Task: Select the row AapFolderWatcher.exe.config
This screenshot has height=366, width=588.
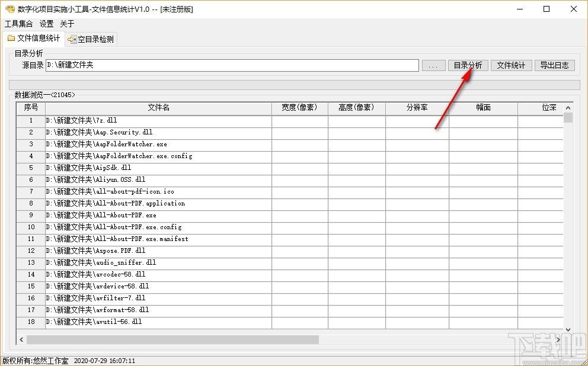Action: (x=290, y=156)
